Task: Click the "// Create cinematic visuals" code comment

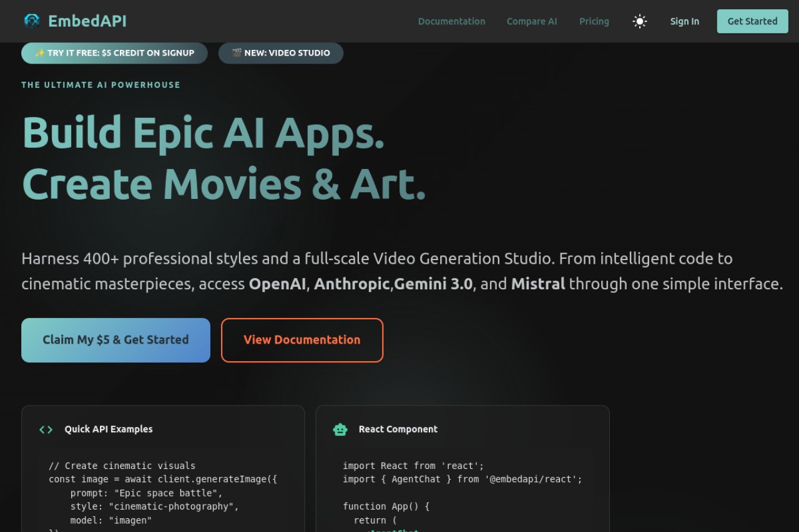Action: coord(122,466)
